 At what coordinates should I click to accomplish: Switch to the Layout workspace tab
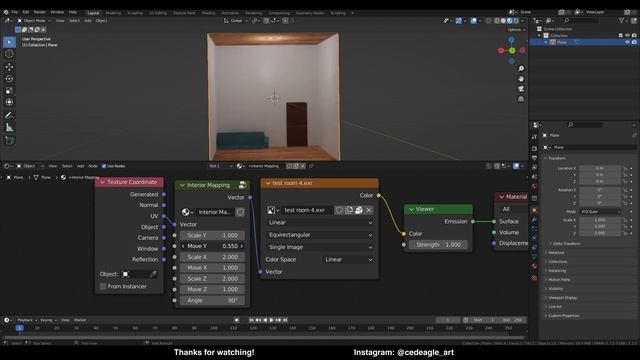(x=93, y=13)
